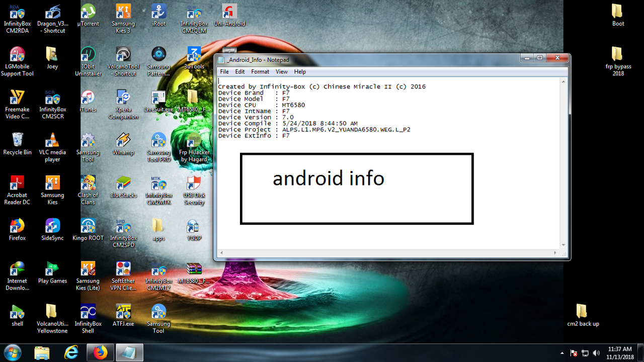Launch IObit Uninstaller from the desktop
Viewport: 644px width, 362px height.
[88, 61]
